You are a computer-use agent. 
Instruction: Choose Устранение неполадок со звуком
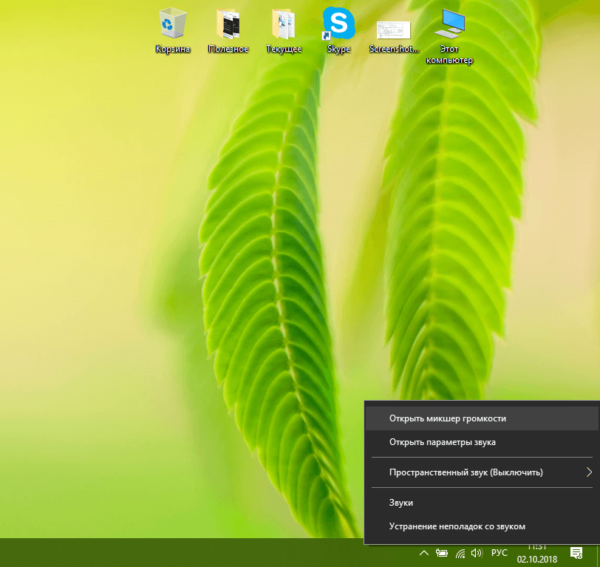[483, 526]
